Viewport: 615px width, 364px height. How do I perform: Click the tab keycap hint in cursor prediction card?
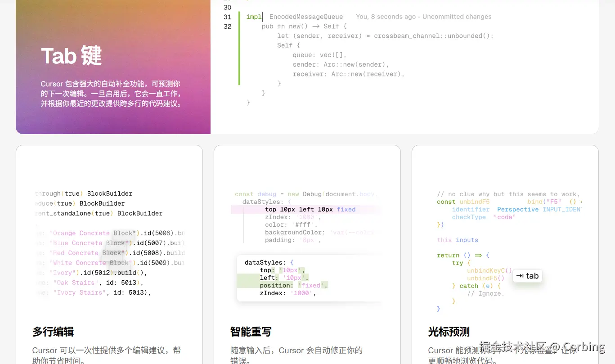coord(527,276)
